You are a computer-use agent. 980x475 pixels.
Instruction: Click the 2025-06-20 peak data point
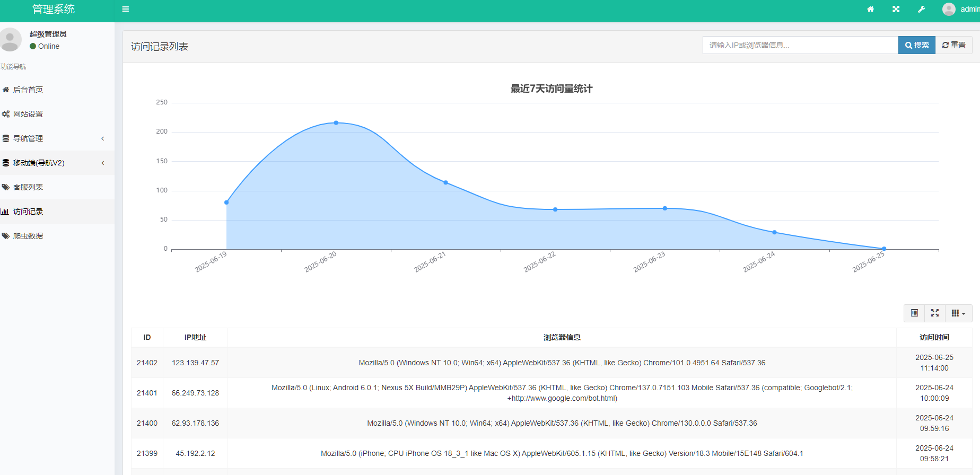click(x=336, y=123)
